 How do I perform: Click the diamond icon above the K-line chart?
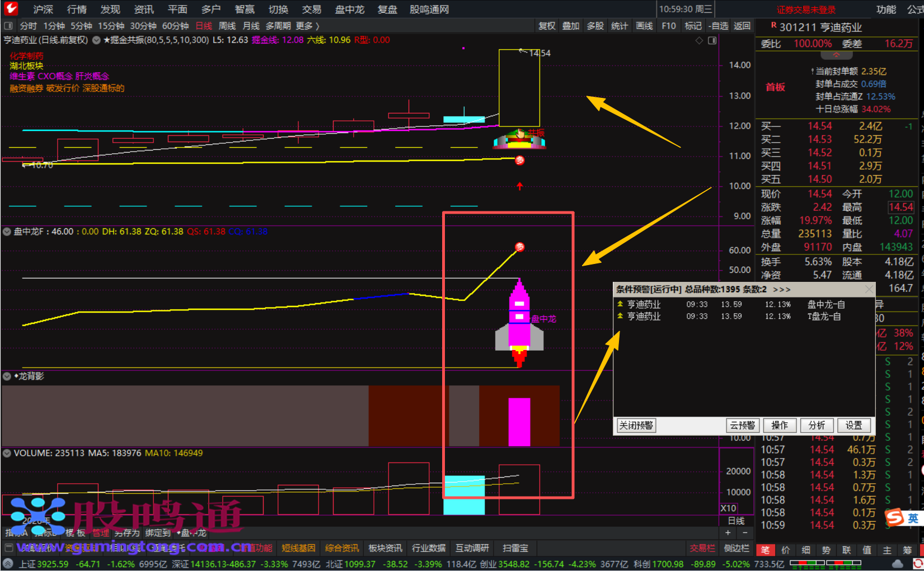coord(699,40)
